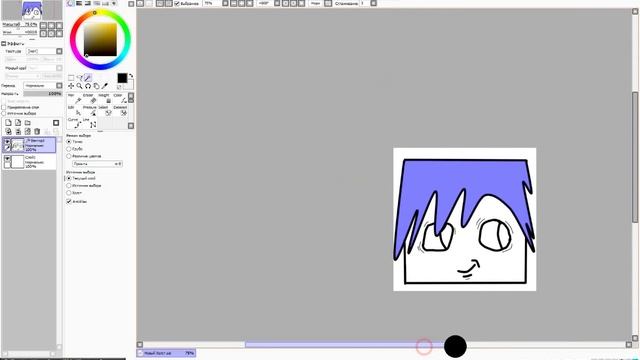This screenshot has width=640, height=360.
Task: Enable the Источник выбора layer checkbox
Action: [4, 113]
